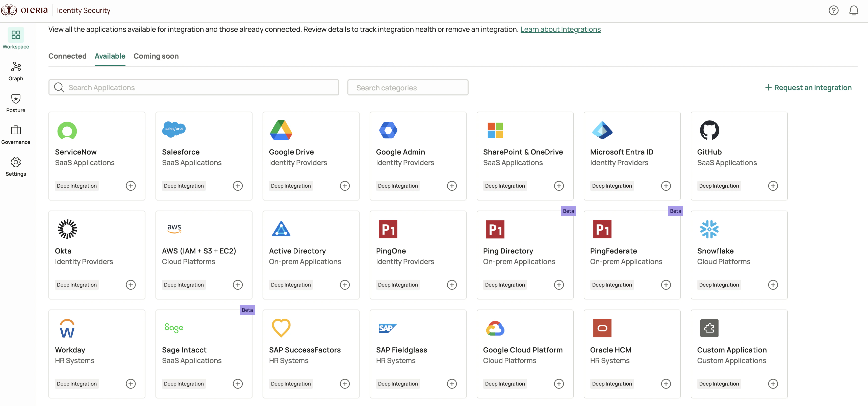Screen dimensions: 868x406
Task: Click the Snowflake logo
Action: pyautogui.click(x=709, y=229)
